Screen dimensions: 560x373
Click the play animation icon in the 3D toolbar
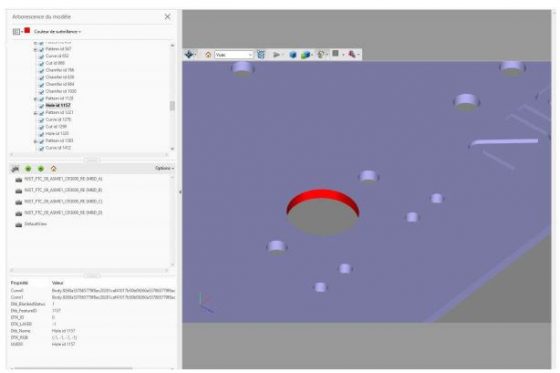[x=276, y=55]
